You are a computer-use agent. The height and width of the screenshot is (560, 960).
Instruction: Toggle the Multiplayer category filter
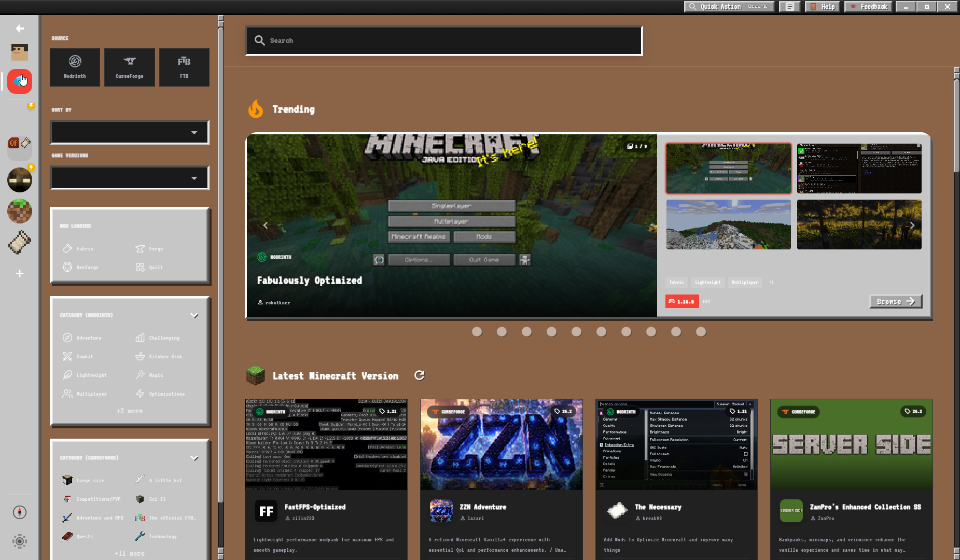[85, 394]
